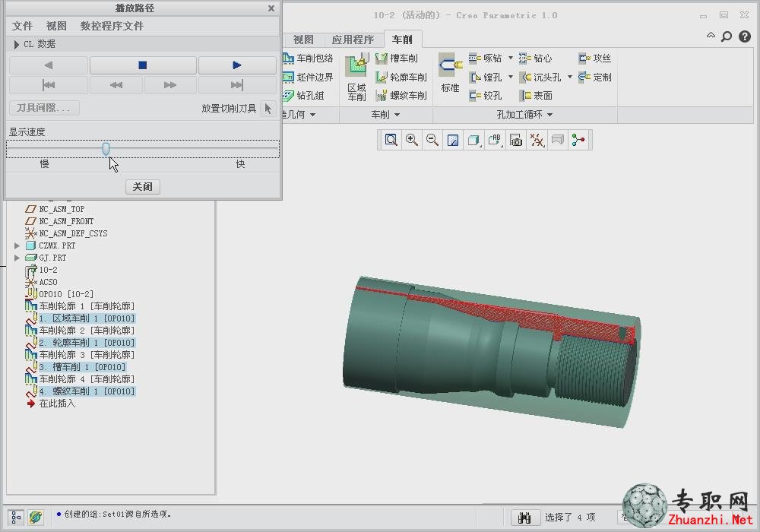Click the 坯件边界 stock boundary icon
Image resolution: width=760 pixels, height=532 pixels.
tap(289, 77)
